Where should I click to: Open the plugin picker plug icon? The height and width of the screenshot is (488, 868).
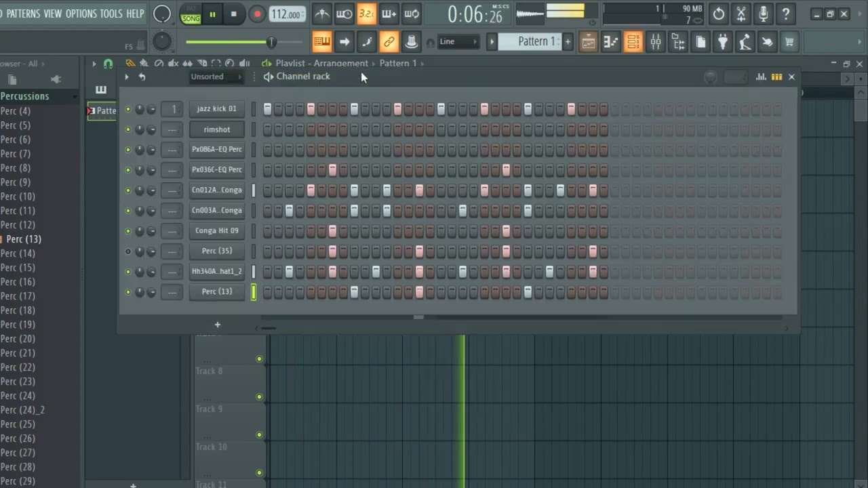(x=723, y=42)
